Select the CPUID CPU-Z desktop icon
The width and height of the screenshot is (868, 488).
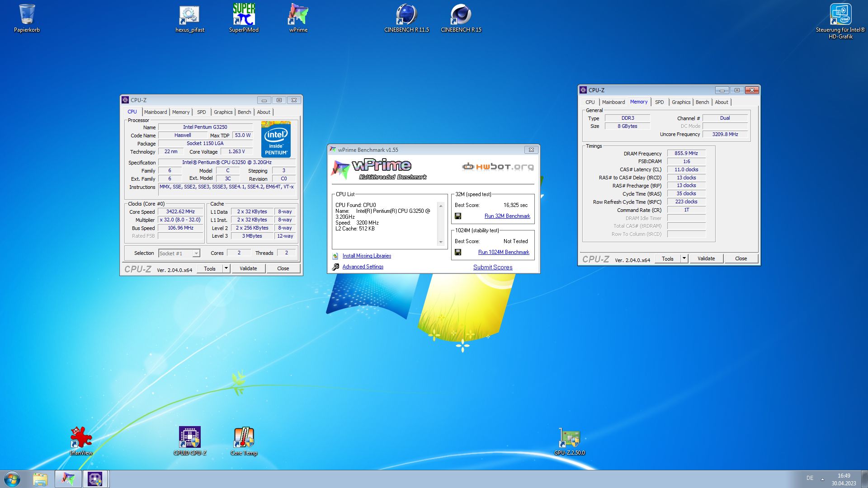pyautogui.click(x=190, y=441)
